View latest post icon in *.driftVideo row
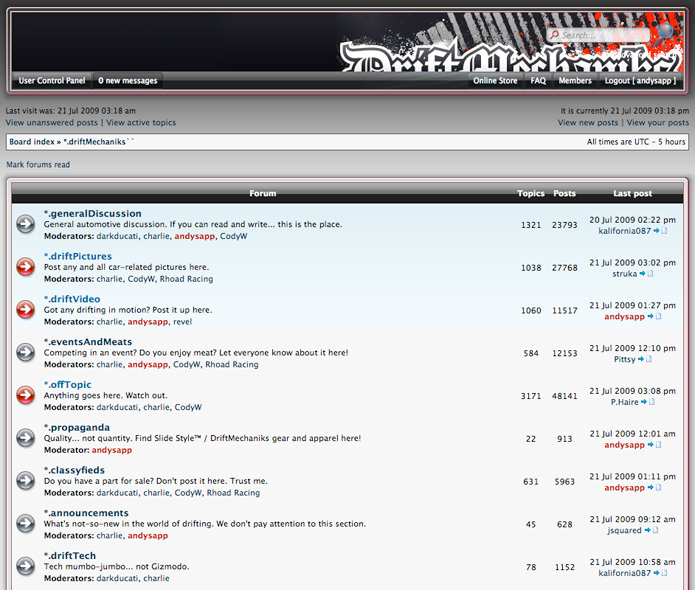The width and height of the screenshot is (695, 590). tap(654, 316)
